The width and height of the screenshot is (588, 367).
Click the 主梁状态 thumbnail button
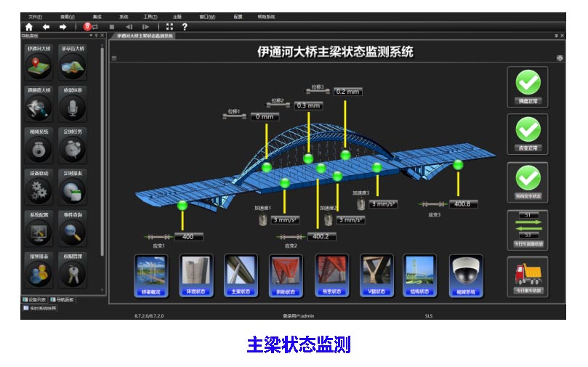[x=241, y=275]
